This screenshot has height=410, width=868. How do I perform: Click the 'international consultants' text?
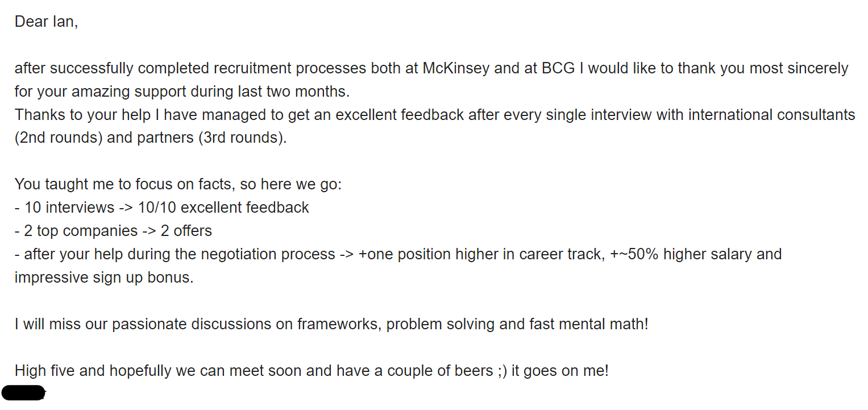coord(772,115)
